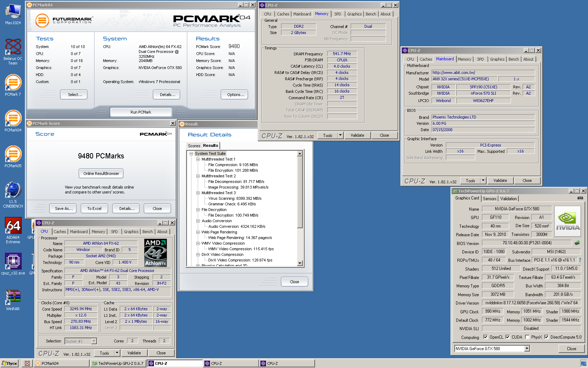This screenshot has height=368, width=588.
Task: Click the AMD Athlon FX logo in CPU-Z
Action: tap(156, 253)
